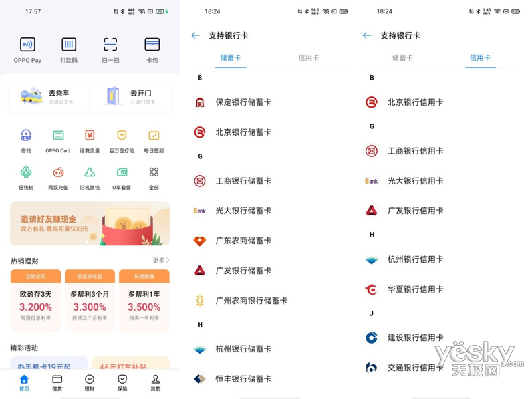
Task: Switch to the 理财 bottom tab
Action: pos(90,383)
